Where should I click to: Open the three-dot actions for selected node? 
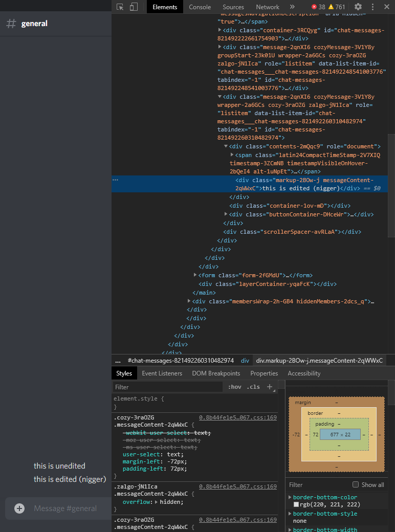coord(115,180)
